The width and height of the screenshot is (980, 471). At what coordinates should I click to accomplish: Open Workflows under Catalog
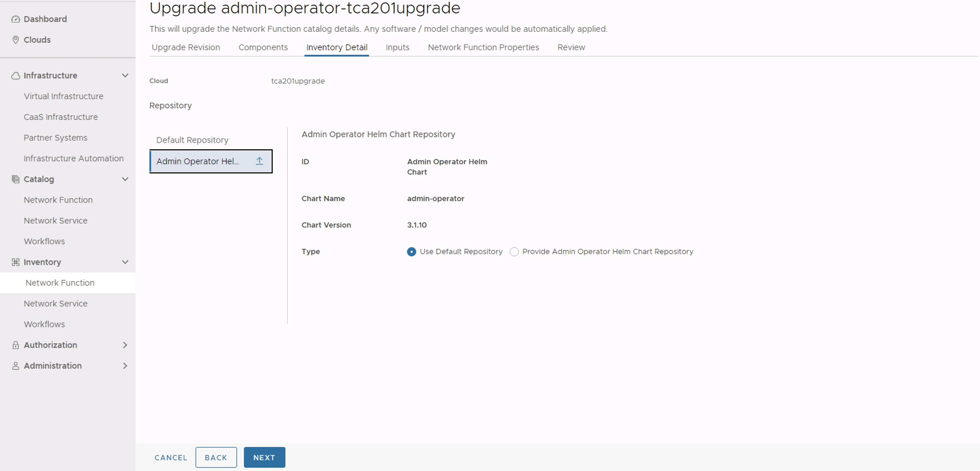point(44,241)
